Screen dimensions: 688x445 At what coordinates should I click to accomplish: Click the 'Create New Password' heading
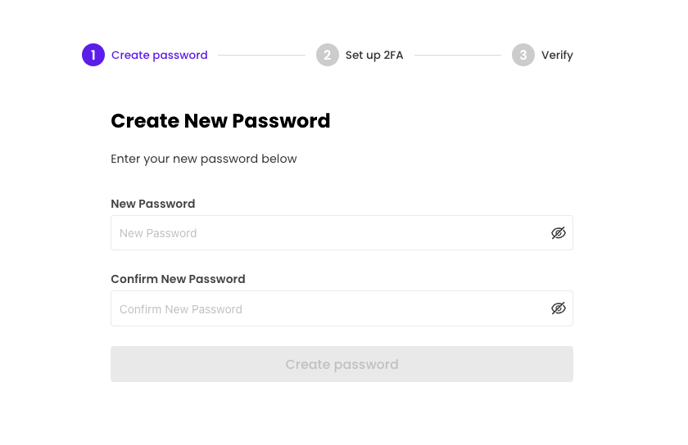220,121
